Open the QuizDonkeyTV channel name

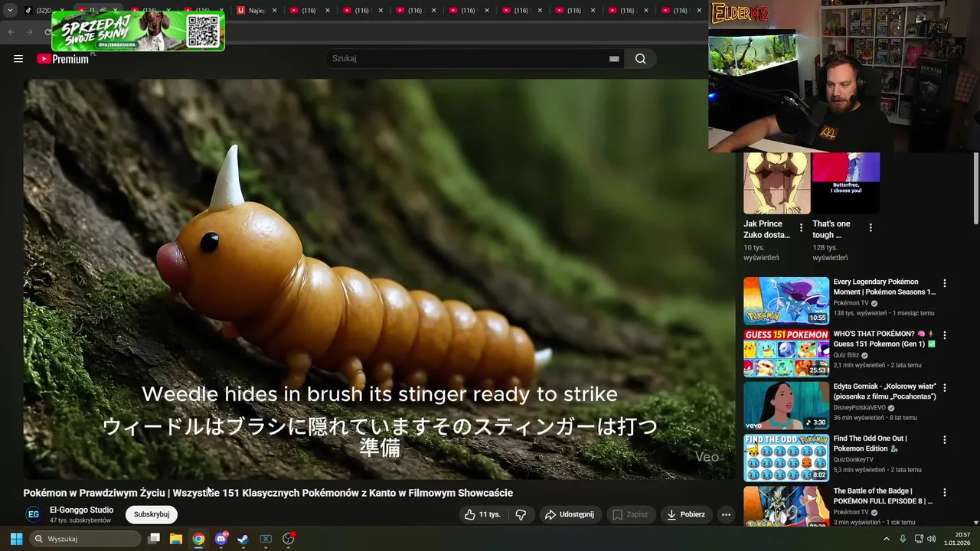pos(853,460)
